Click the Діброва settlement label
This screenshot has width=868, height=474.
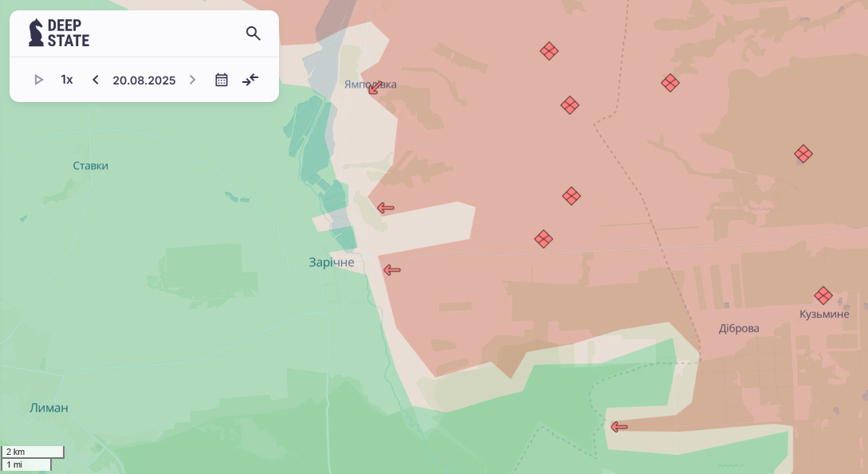(x=739, y=328)
